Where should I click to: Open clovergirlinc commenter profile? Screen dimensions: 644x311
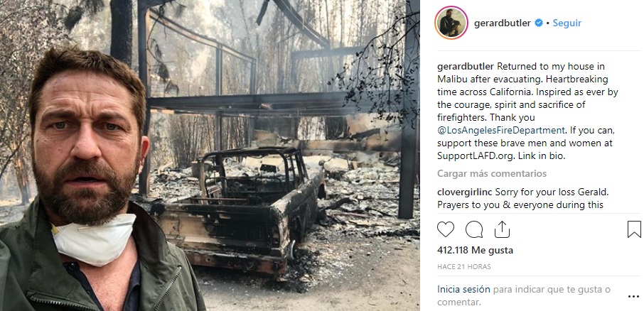[465, 192]
